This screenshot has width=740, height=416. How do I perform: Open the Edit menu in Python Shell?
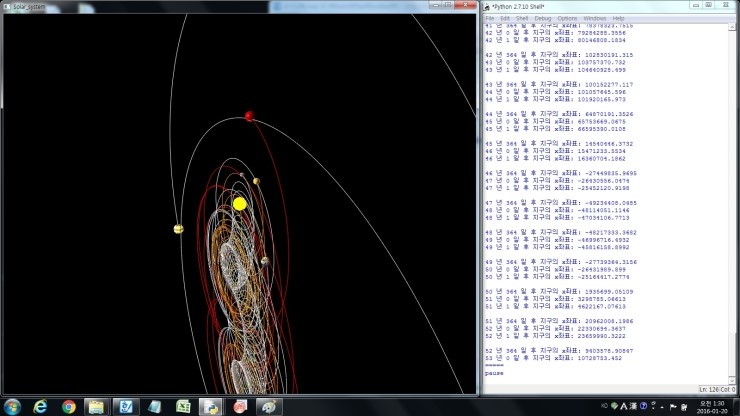(x=504, y=18)
